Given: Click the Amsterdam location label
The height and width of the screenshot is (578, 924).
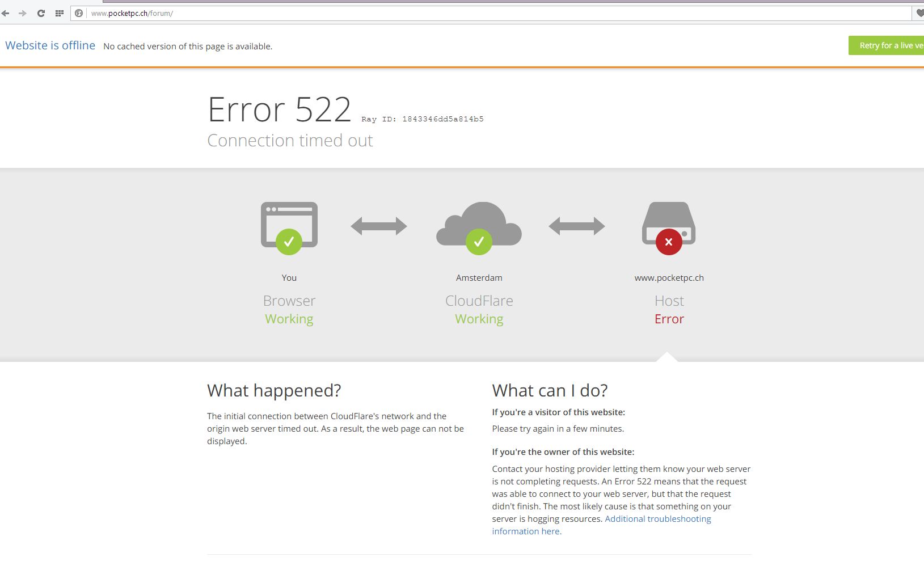Looking at the screenshot, I should [479, 278].
